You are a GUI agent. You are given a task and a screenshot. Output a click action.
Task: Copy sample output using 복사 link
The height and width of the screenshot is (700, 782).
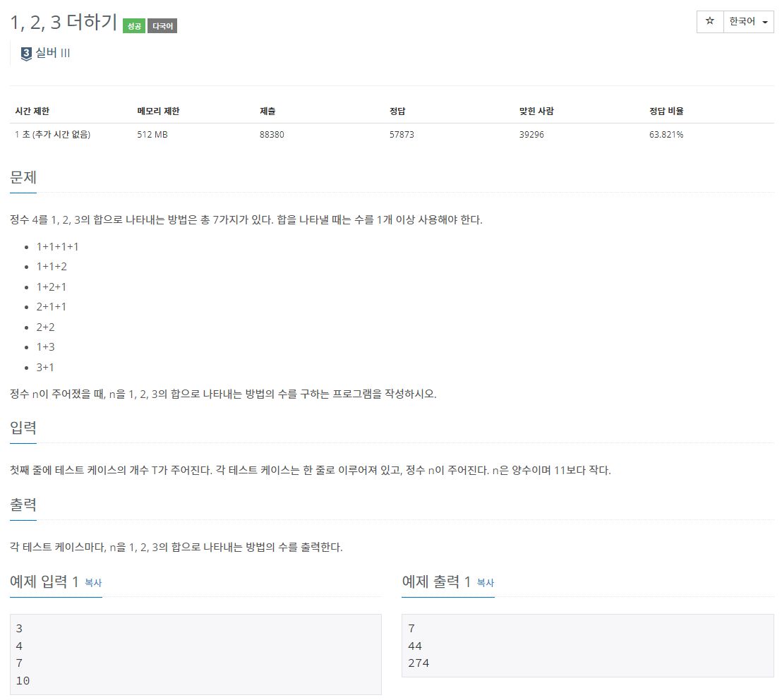(486, 582)
